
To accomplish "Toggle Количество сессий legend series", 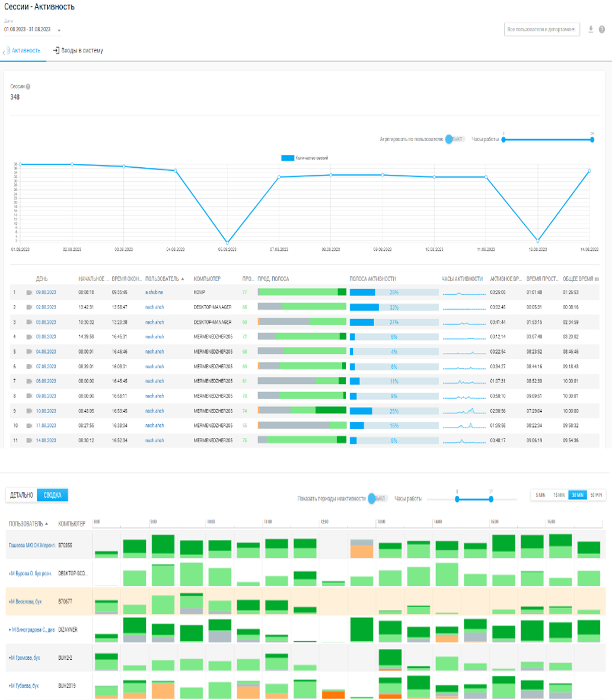I will 304,158.
